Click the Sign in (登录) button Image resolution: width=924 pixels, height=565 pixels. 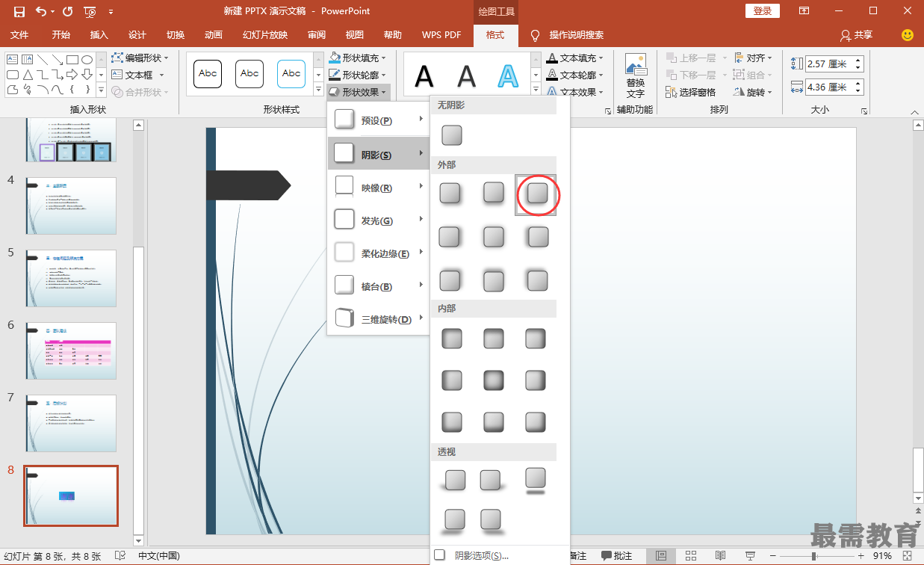coord(763,11)
